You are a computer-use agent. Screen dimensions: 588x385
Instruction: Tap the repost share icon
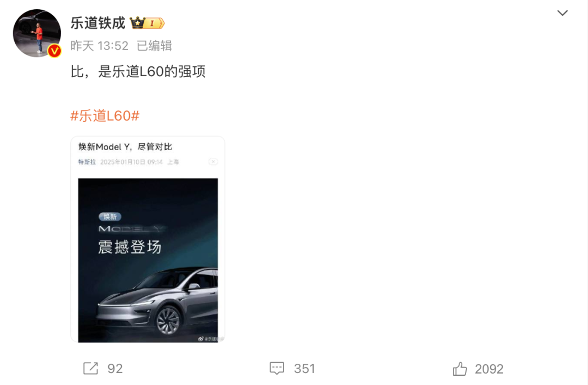pos(90,368)
